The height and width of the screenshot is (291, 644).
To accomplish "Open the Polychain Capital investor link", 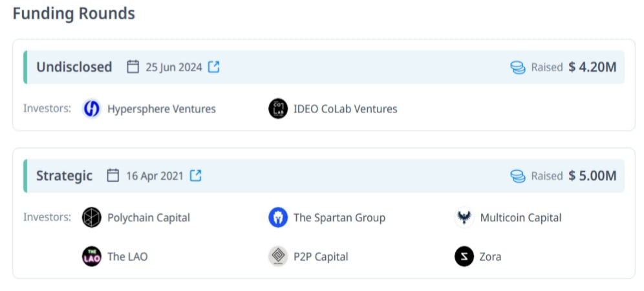I will point(149,217).
